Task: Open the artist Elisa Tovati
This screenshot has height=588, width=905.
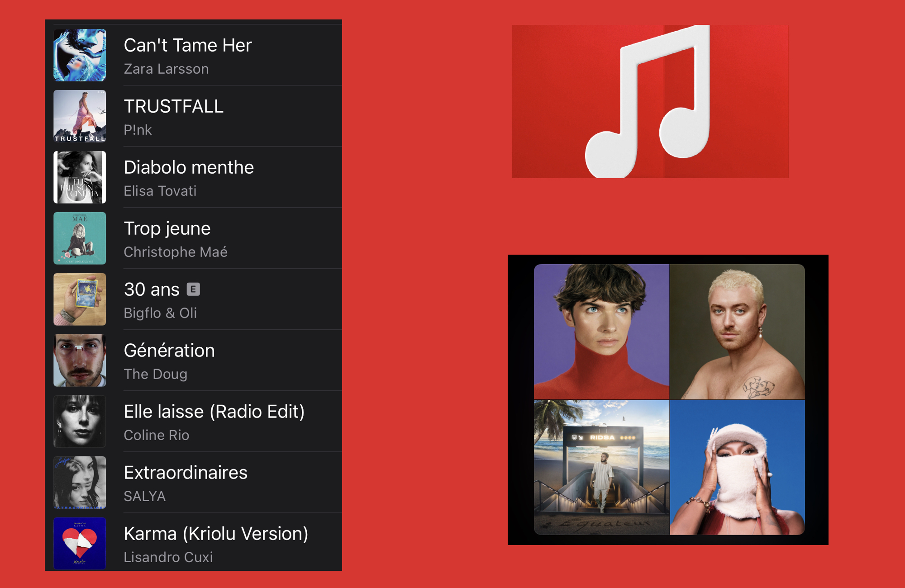Action: click(x=160, y=191)
